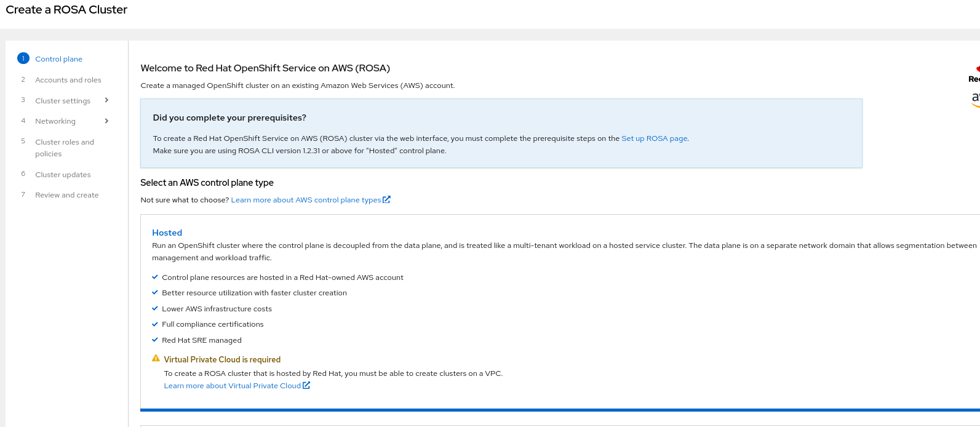Viewport: 980px width, 427px height.
Task: Click the Hosted heading title
Action: pos(167,233)
